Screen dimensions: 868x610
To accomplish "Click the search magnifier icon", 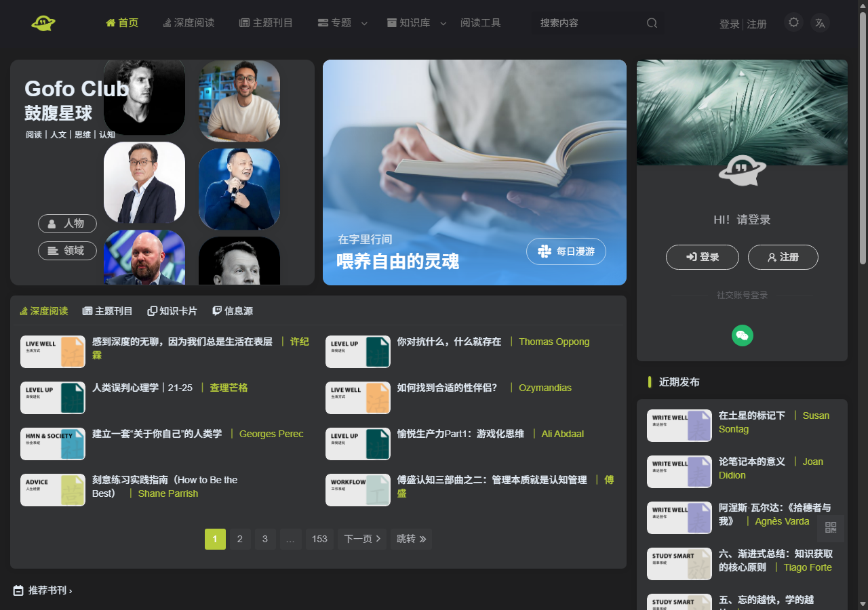I will click(652, 23).
